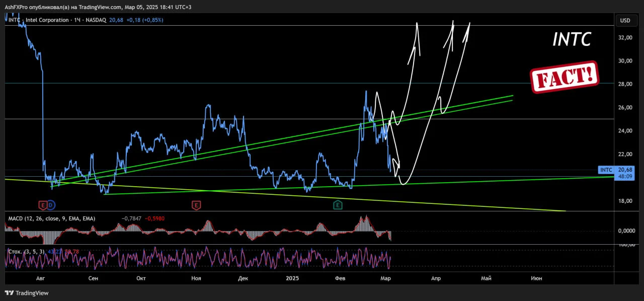Open the USD currency selector
The height and width of the screenshot is (301, 644).
[x=625, y=21]
